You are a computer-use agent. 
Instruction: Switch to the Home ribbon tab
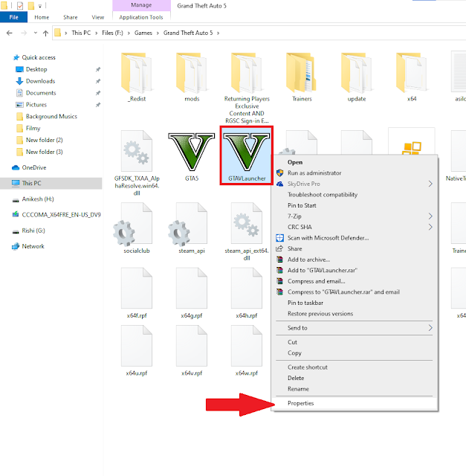42,17
